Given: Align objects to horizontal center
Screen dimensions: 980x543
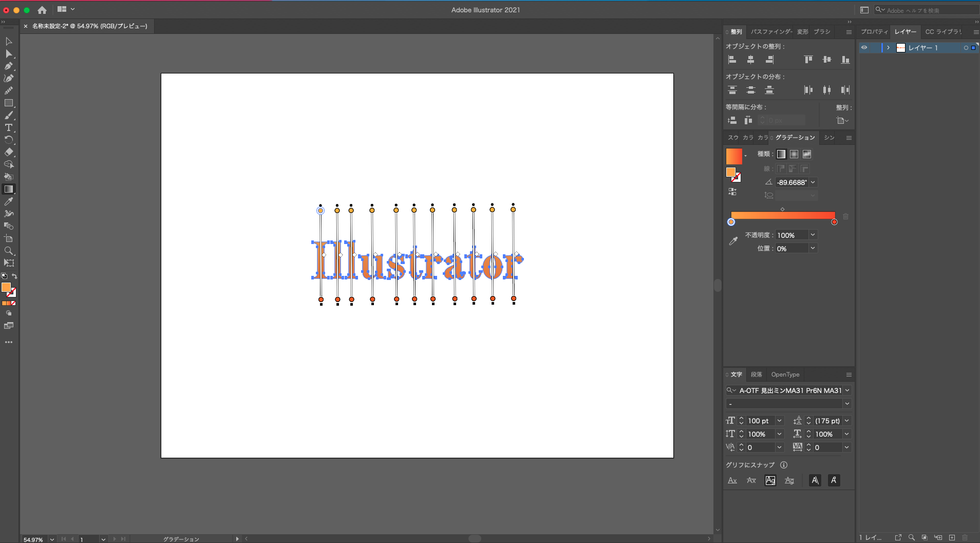Looking at the screenshot, I should click(x=751, y=60).
